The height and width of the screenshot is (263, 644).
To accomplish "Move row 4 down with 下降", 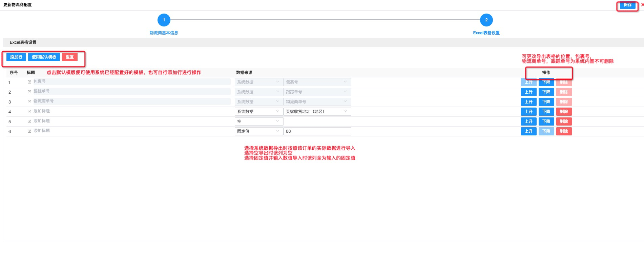I will [546, 112].
